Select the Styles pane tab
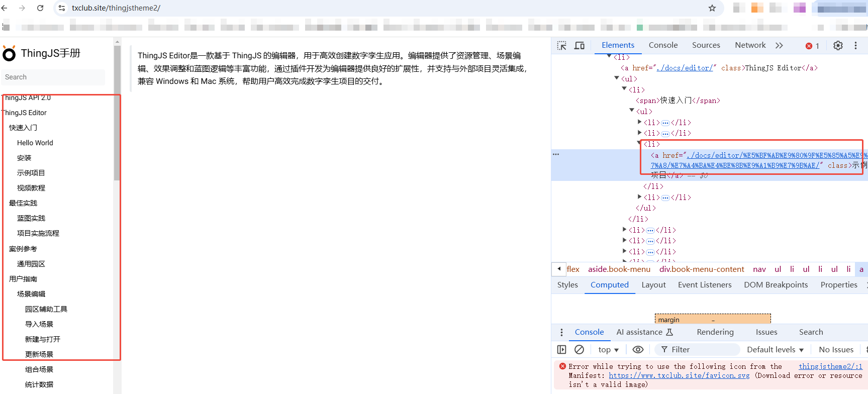Viewport: 868px width, 394px height. coord(567,285)
